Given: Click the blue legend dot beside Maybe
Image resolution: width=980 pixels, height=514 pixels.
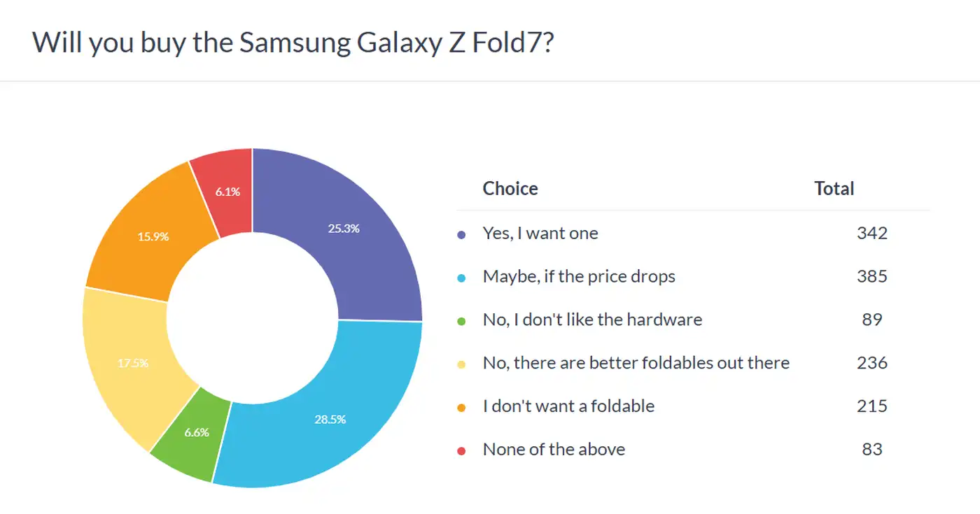Looking at the screenshot, I should (461, 278).
